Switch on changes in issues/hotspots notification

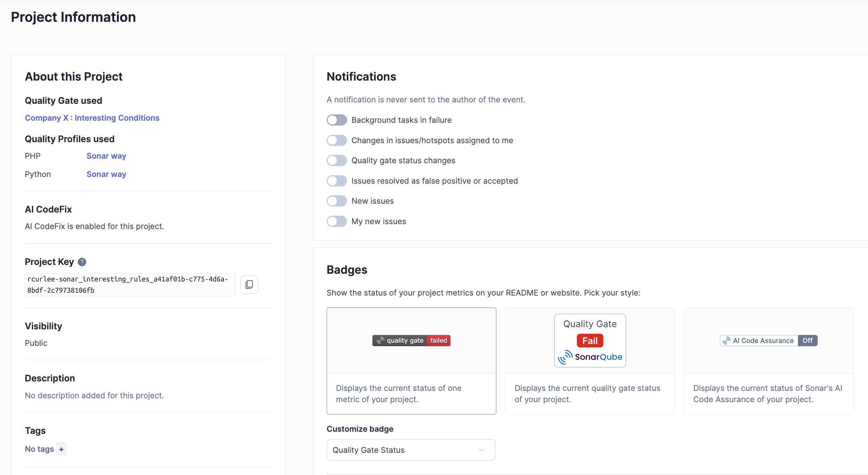(x=336, y=140)
